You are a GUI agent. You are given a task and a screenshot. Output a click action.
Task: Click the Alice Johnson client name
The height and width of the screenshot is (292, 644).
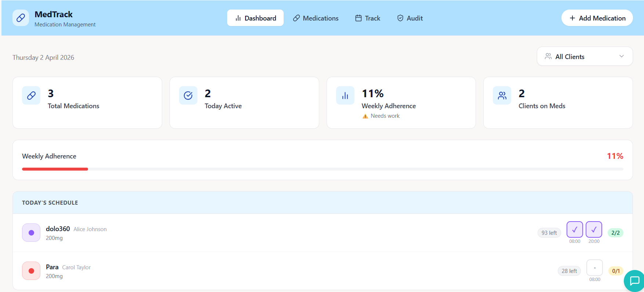[90, 229]
